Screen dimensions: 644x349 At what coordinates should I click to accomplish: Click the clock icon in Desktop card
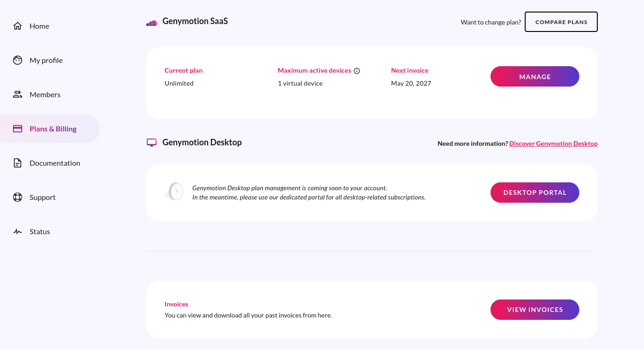pos(174,191)
